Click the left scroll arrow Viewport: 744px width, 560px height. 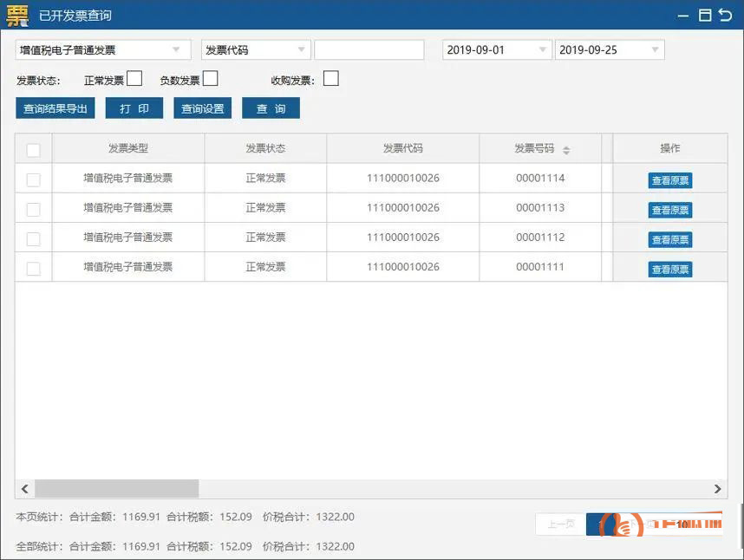(x=24, y=488)
